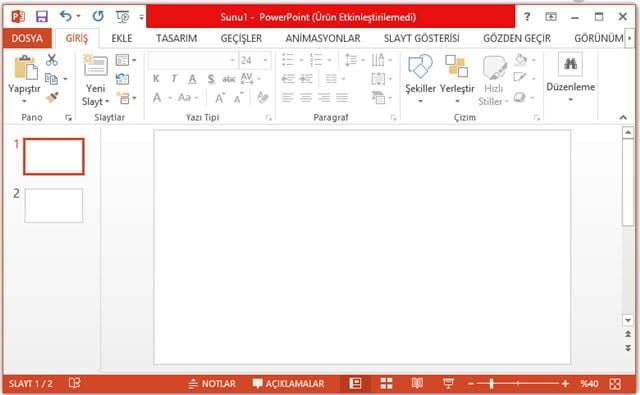Switch to the ANİMASYONLAR tab

point(323,38)
